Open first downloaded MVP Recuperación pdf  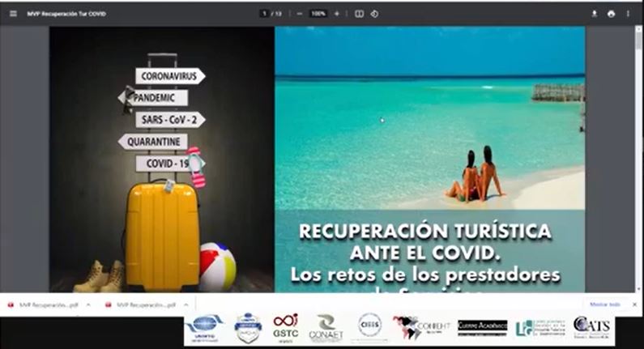click(x=45, y=305)
